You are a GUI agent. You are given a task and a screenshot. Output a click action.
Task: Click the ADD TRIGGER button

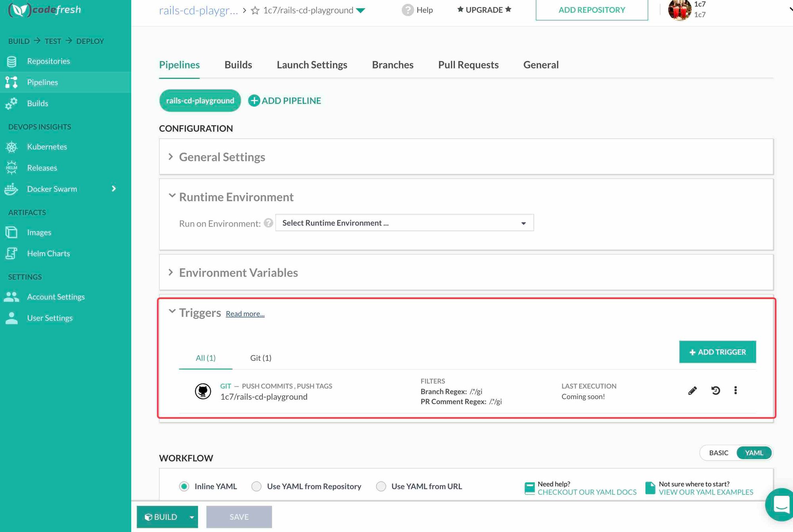[x=717, y=352]
